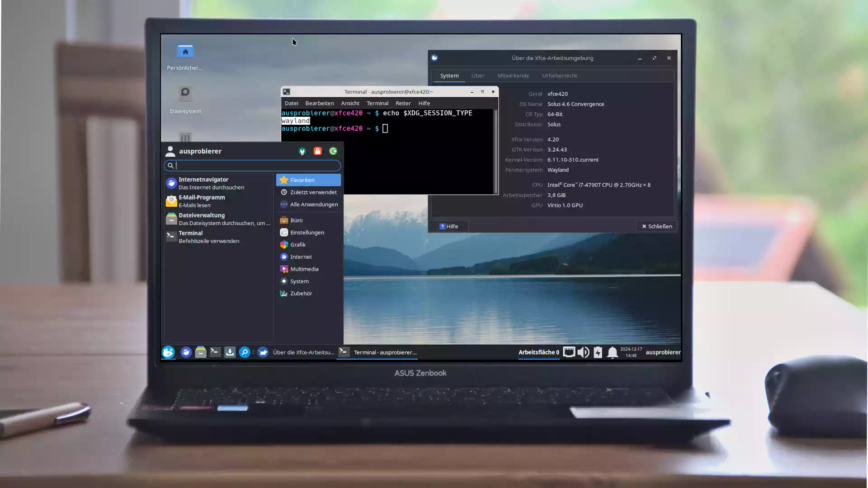Screen dimensions: 868x488
Task: Click the 3,8 GiB Arbeitsspeicher value
Action: point(556,195)
